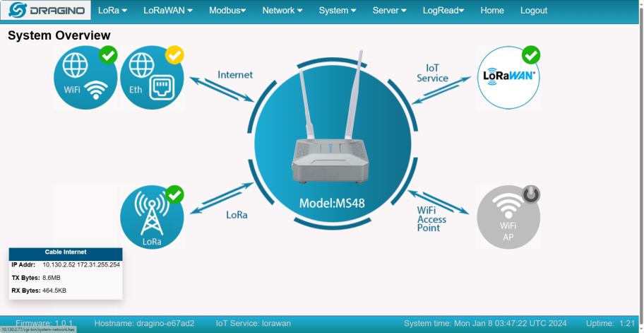The image size is (644, 333).
Task: Expand the LogRead dropdown menu
Action: [x=443, y=11]
